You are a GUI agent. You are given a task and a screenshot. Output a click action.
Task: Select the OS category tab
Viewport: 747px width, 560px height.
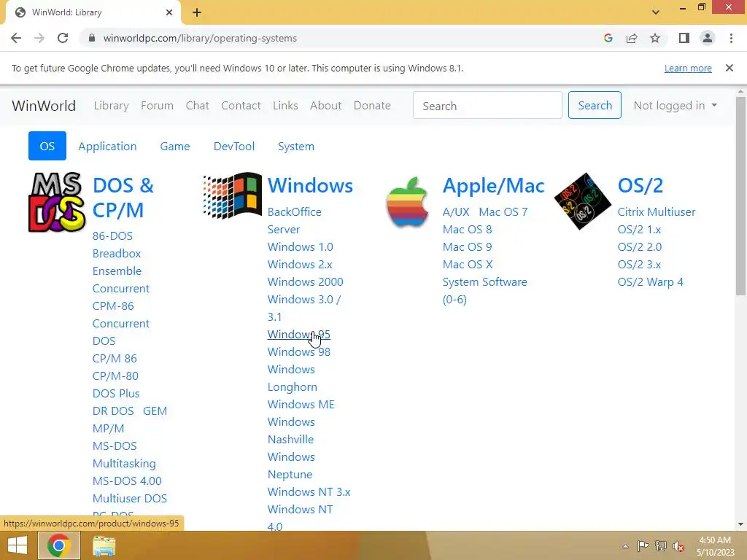[x=47, y=146]
